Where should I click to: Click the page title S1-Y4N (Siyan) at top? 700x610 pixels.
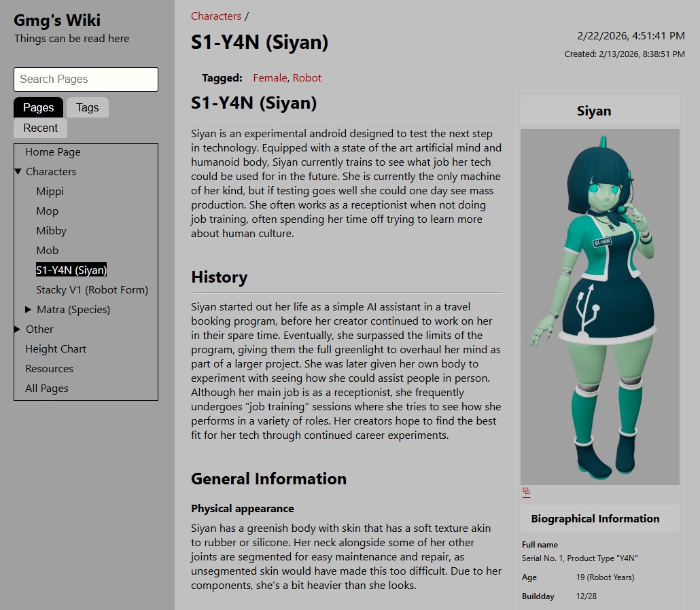point(260,42)
